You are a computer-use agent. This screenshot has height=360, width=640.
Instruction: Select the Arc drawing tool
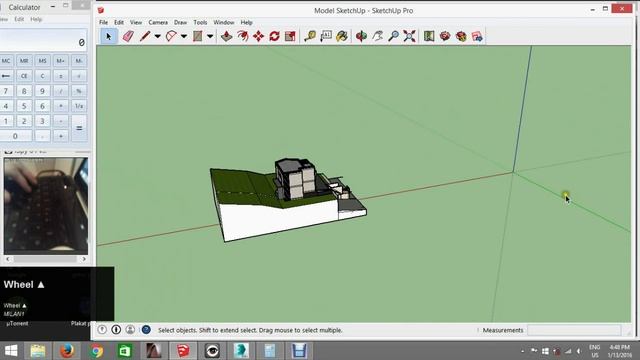171,36
